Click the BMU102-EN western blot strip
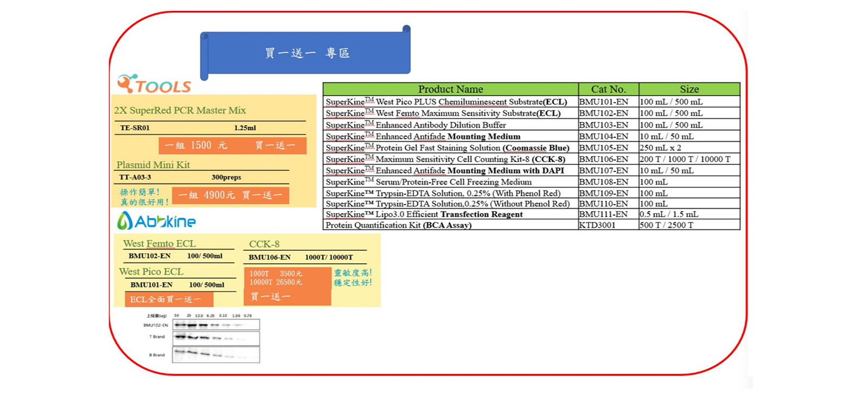 [216, 325]
